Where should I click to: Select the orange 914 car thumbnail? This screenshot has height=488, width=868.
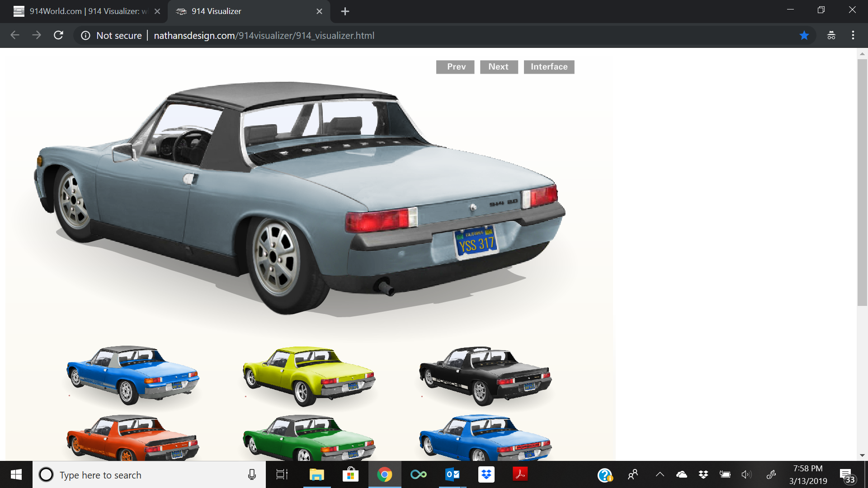[133, 437]
